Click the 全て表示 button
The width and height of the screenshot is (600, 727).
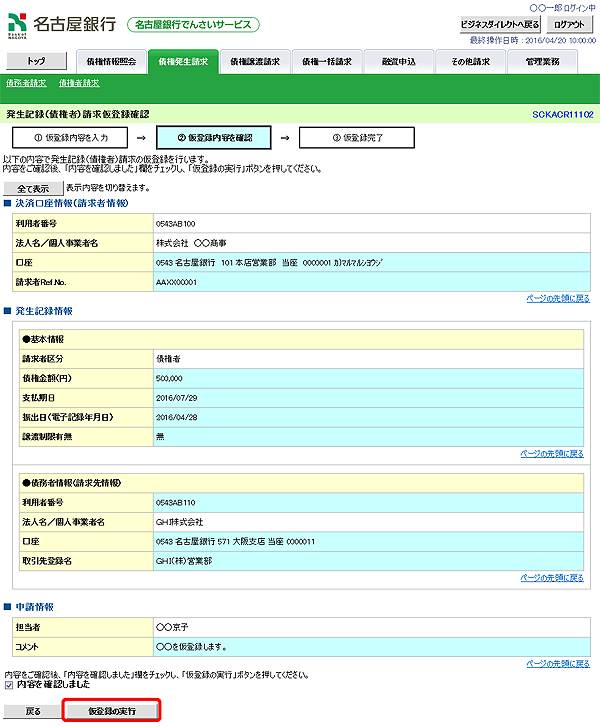33,188
